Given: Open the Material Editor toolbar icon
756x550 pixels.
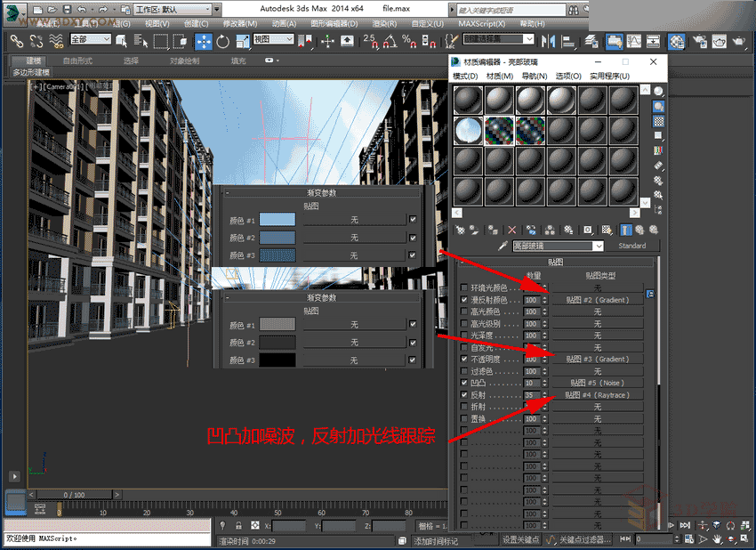Looking at the screenshot, I should pyautogui.click(x=677, y=42).
